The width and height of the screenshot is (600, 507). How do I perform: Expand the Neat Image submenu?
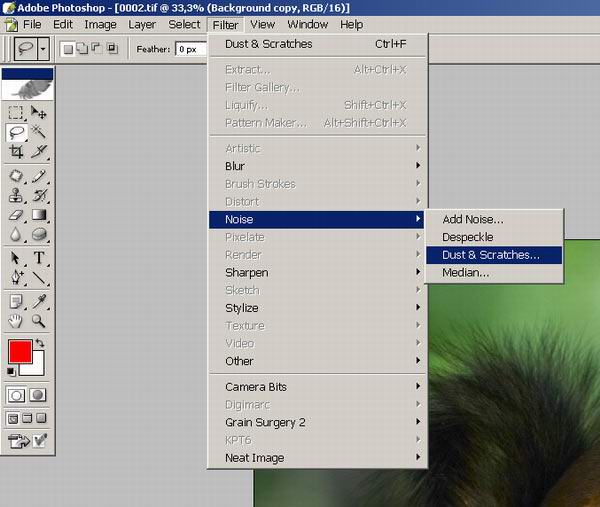click(317, 458)
